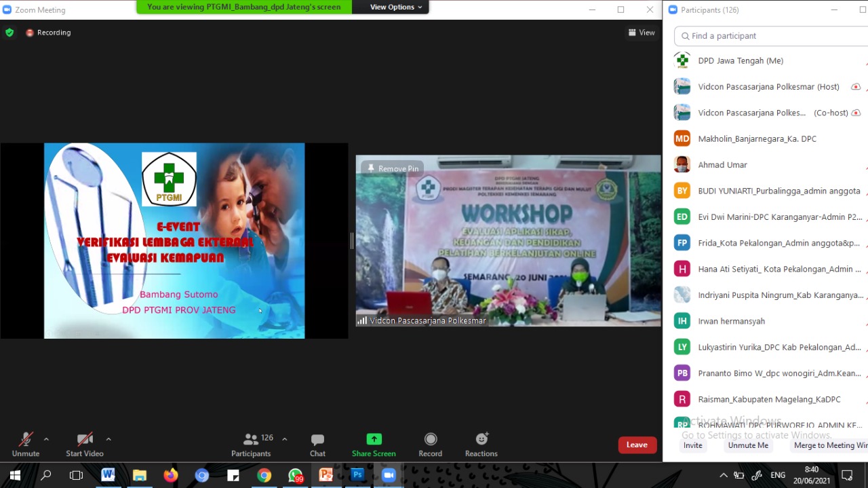Click PB avatar of Prananto Bimo
This screenshot has height=488, width=868.
coord(682,373)
